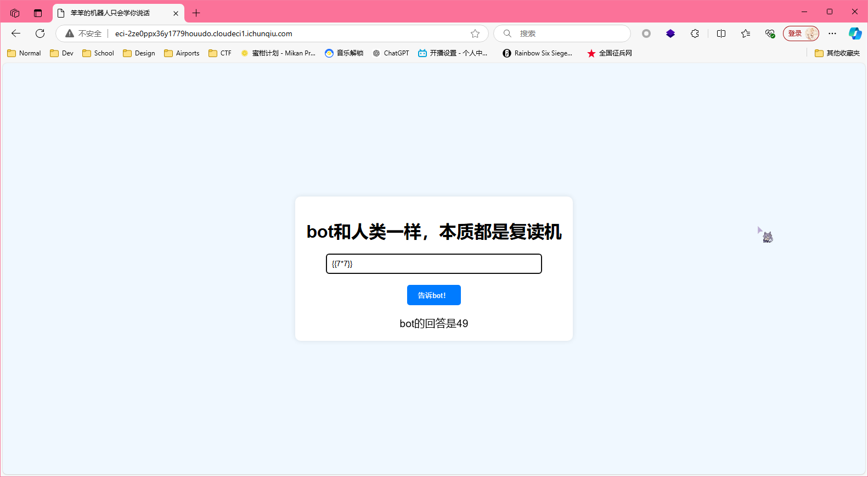Click the '不安全' site security warning
Screen dimensions: 868x477
84,33
